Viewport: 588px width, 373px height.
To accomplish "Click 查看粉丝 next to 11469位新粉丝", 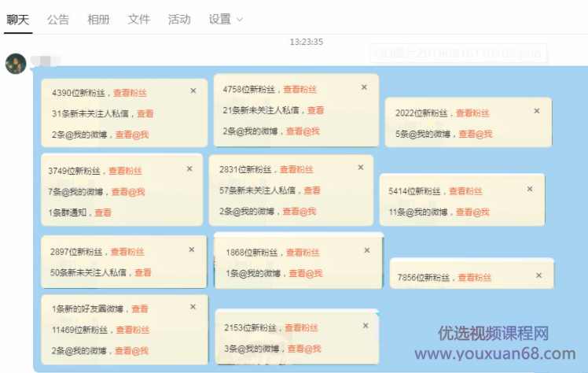I will coord(133,331).
